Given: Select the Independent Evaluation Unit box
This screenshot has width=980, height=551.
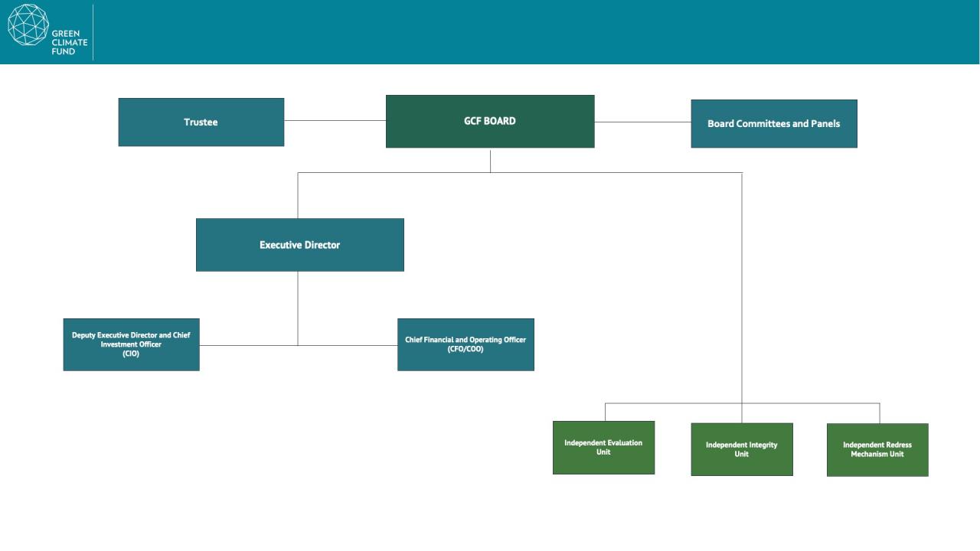Looking at the screenshot, I should [x=603, y=448].
